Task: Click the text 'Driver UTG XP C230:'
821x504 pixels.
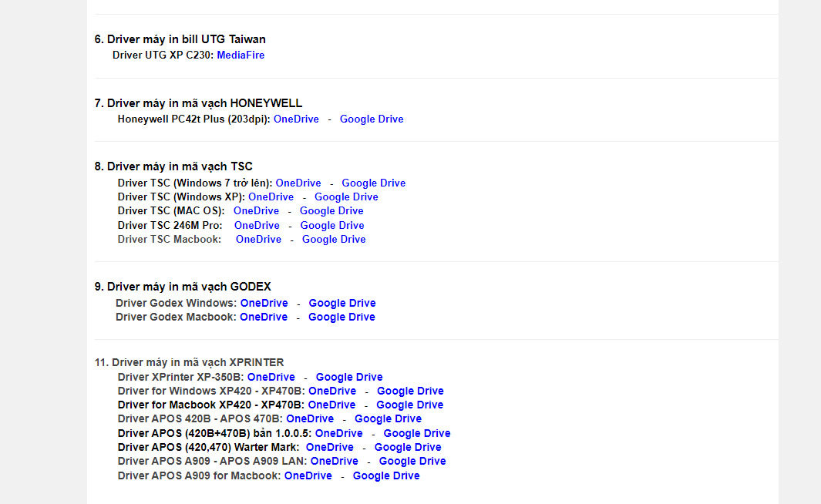Action: 163,55
